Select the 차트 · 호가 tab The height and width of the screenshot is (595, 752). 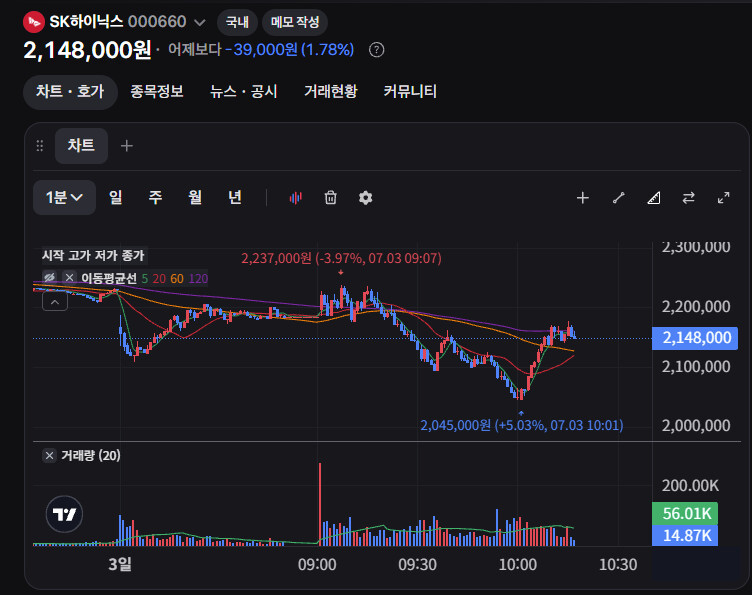coord(70,92)
